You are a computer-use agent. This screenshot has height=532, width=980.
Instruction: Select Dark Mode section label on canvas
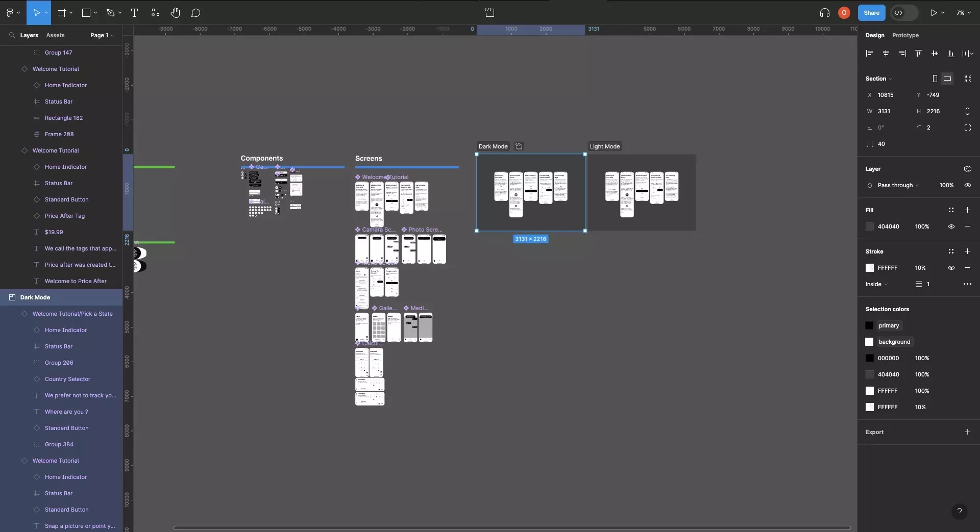coord(493,146)
